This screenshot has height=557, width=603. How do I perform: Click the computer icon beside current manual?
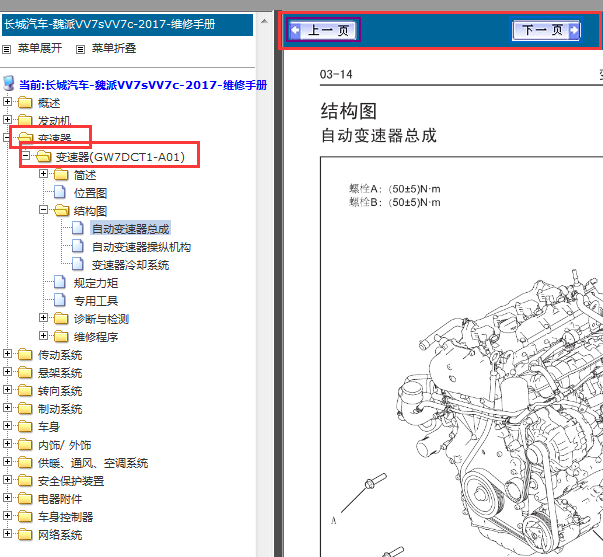(x=8, y=83)
